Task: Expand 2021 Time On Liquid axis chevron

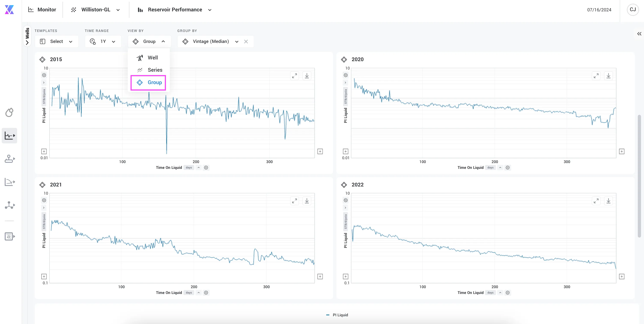Action: point(199,293)
